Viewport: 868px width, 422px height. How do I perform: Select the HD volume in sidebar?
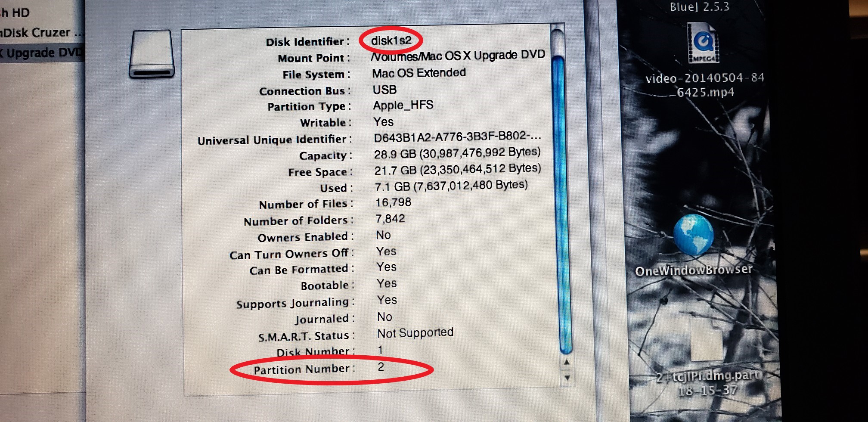point(15,12)
